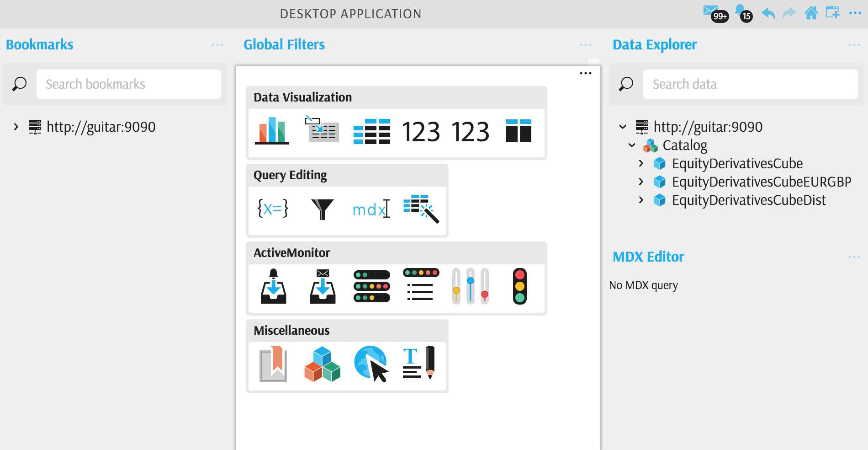868x450 pixels.
Task: Open the bookmark book icon in Miscellaneous
Action: (273, 364)
